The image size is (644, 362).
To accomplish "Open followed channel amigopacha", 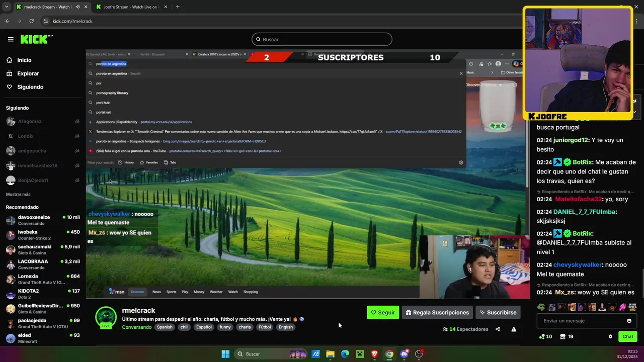I will pos(43,151).
